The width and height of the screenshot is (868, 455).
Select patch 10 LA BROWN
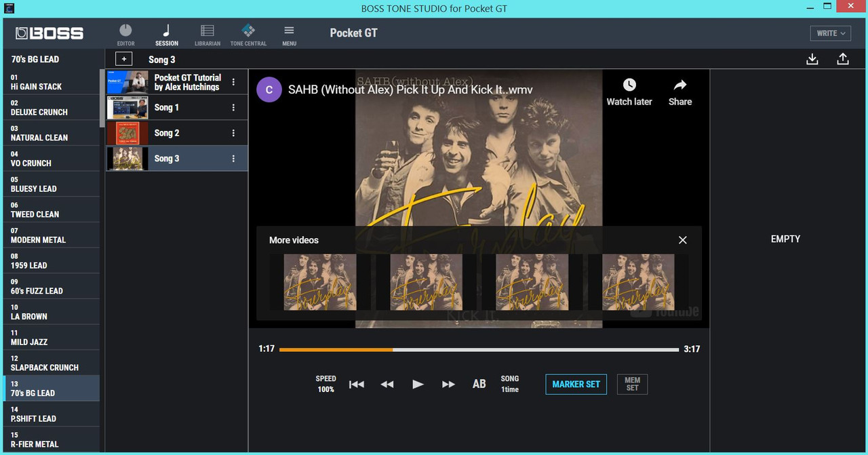(52, 312)
